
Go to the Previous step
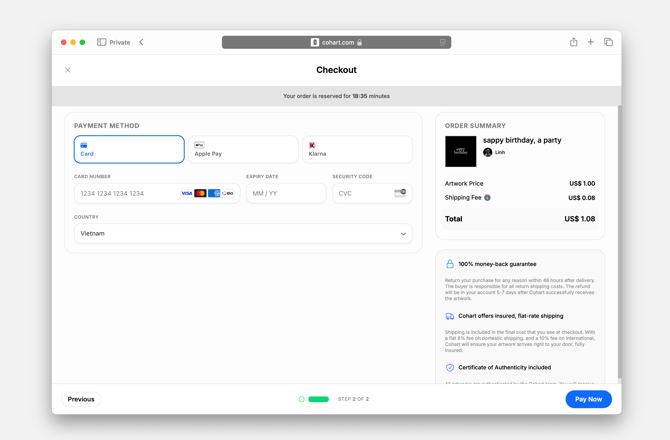[81, 399]
